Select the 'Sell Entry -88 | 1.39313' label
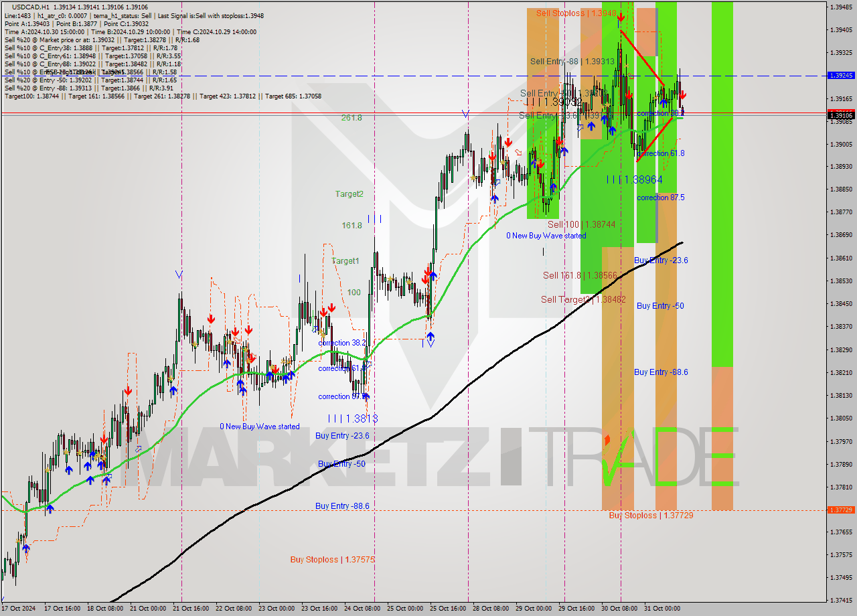The image size is (857, 616). (572, 61)
